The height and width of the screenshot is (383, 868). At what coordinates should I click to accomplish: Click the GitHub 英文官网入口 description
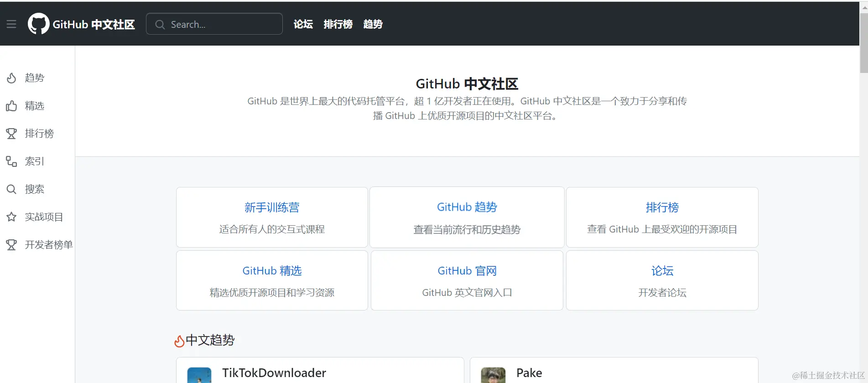(467, 293)
